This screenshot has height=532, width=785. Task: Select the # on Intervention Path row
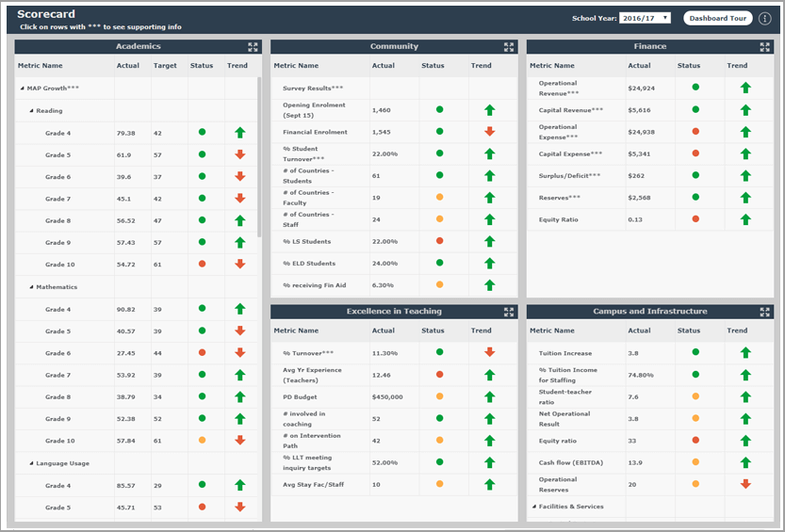[x=394, y=441]
